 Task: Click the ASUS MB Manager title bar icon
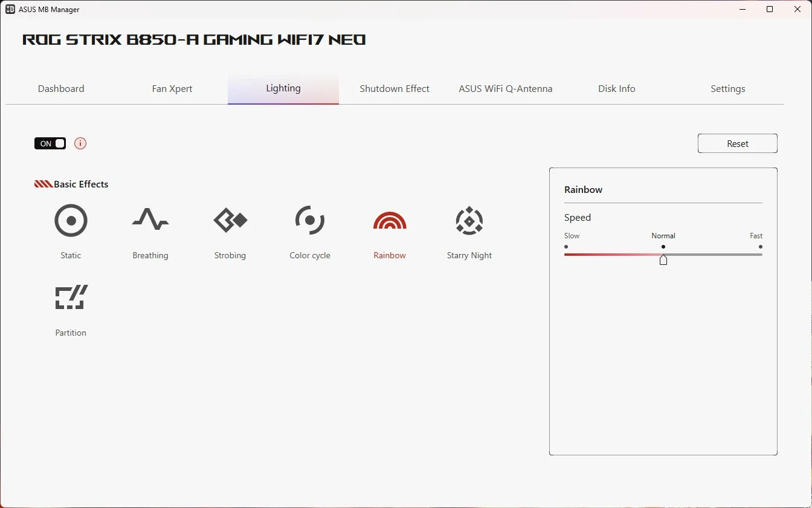10,9
